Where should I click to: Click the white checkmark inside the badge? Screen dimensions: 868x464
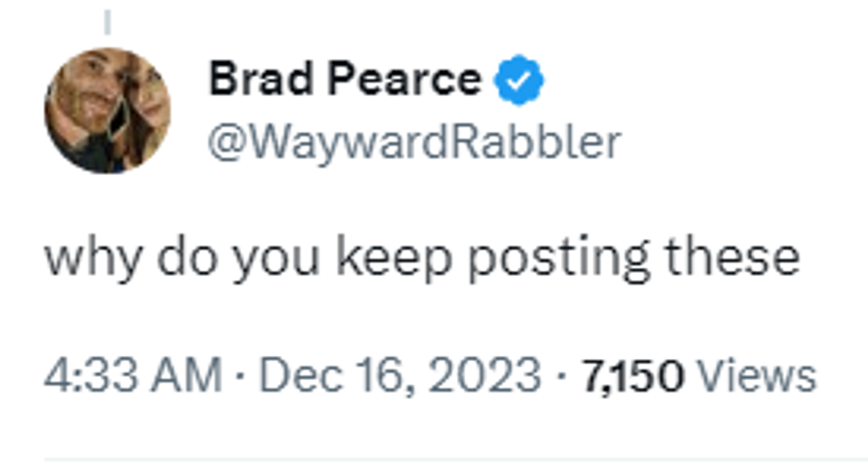coord(519,81)
